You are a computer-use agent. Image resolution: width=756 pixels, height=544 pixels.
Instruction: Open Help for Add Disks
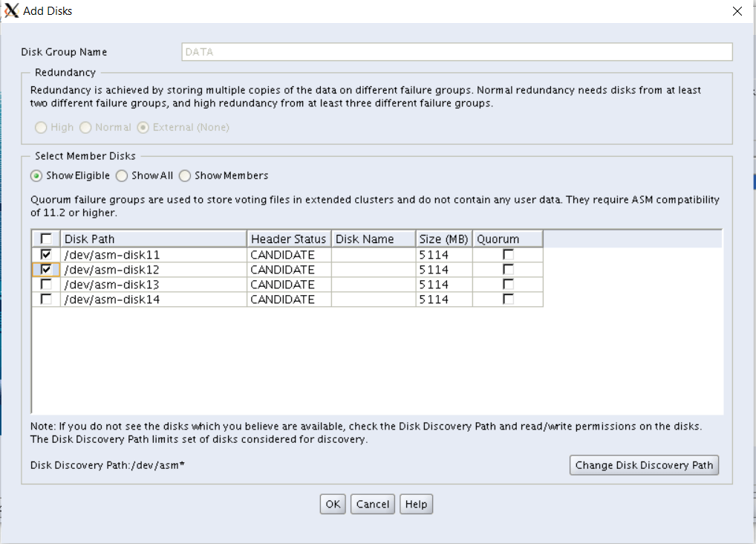coord(416,505)
